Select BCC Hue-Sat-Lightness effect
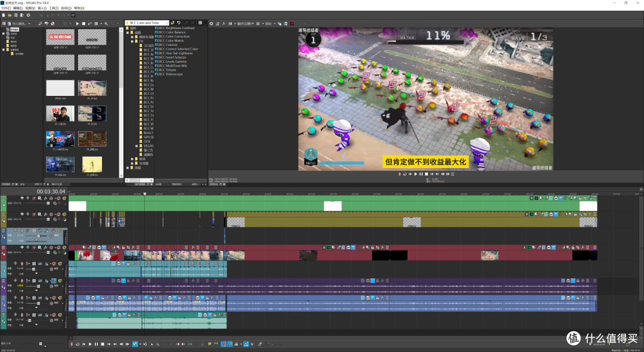The height and width of the screenshot is (352, 644). 174,54
